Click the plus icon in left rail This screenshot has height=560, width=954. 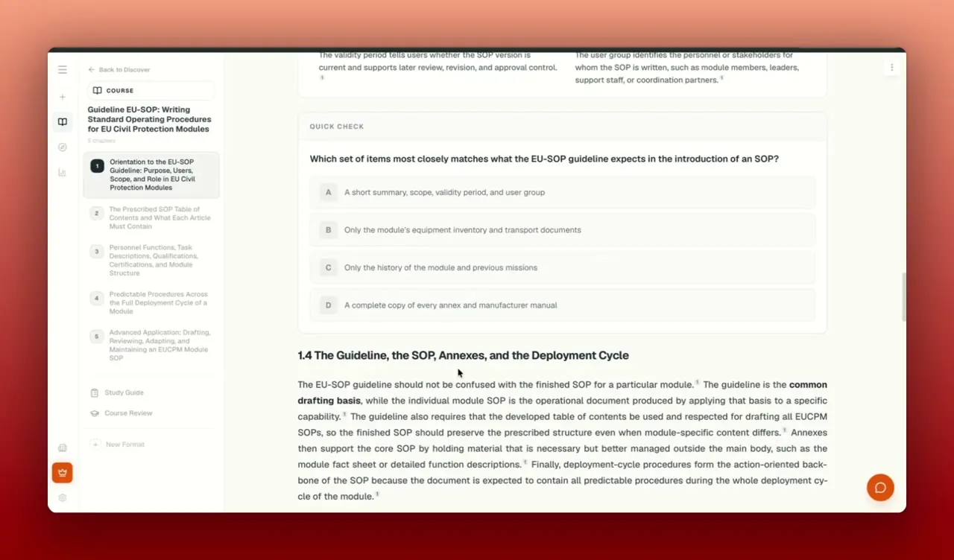coord(63,97)
